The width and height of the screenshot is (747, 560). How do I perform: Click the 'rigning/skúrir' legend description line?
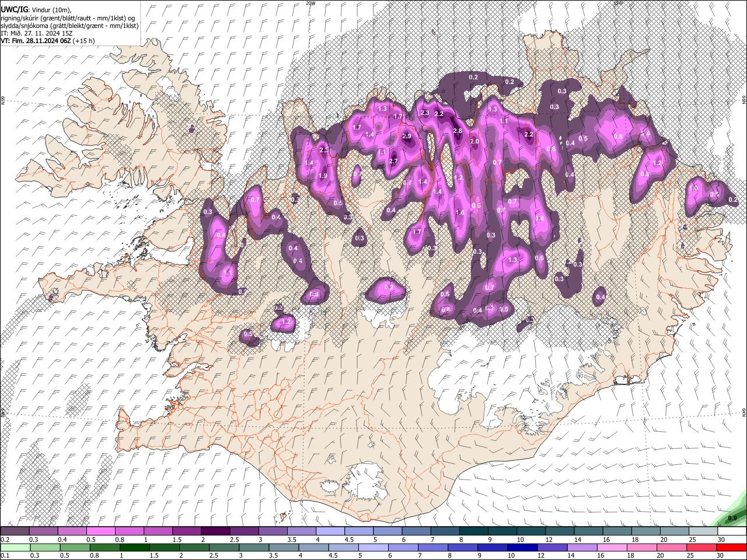68,18
